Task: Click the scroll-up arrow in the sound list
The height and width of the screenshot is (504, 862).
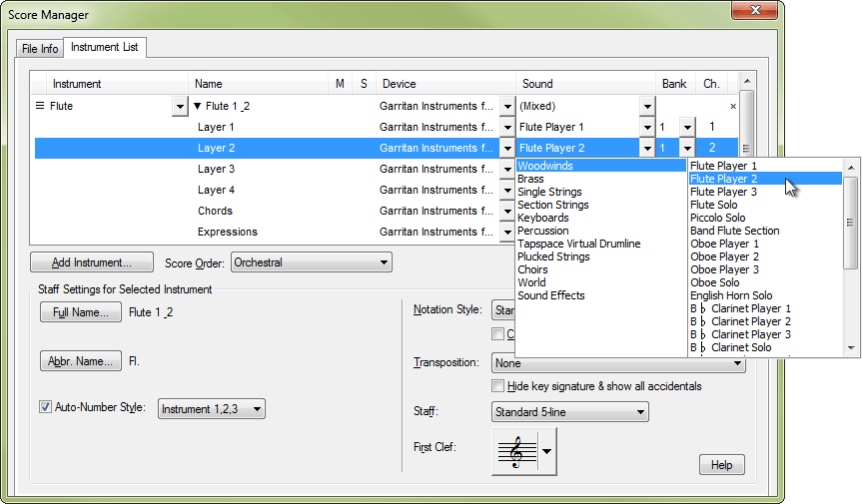Action: click(x=851, y=166)
